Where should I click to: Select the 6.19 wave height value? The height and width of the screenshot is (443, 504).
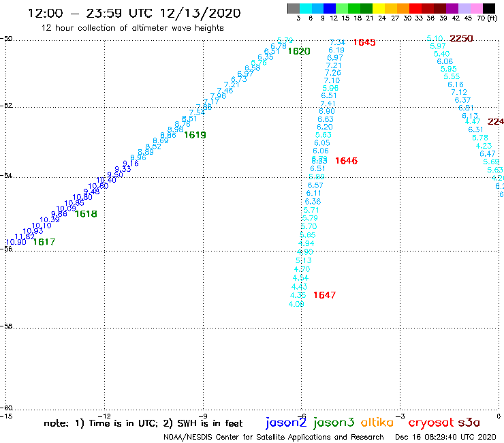coord(336,50)
